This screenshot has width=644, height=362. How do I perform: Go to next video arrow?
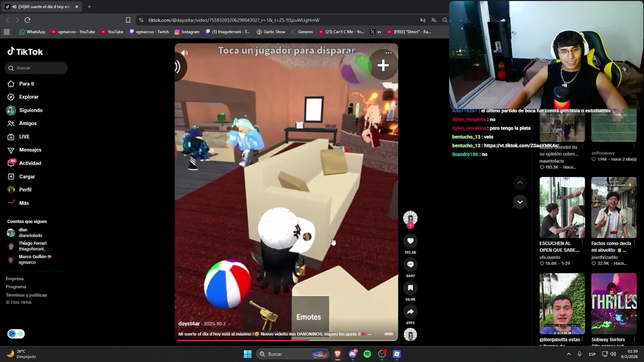click(x=520, y=202)
